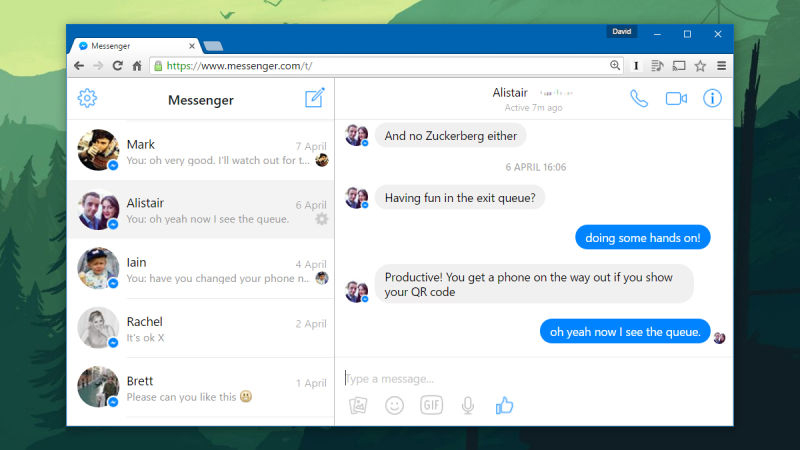Click the 'Productive! You get a phone' message
The height and width of the screenshot is (450, 800).
(534, 284)
